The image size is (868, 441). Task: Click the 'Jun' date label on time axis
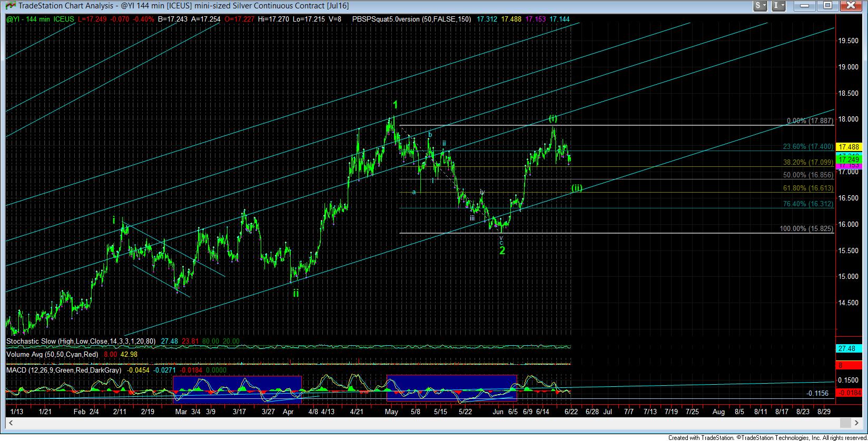pyautogui.click(x=498, y=411)
